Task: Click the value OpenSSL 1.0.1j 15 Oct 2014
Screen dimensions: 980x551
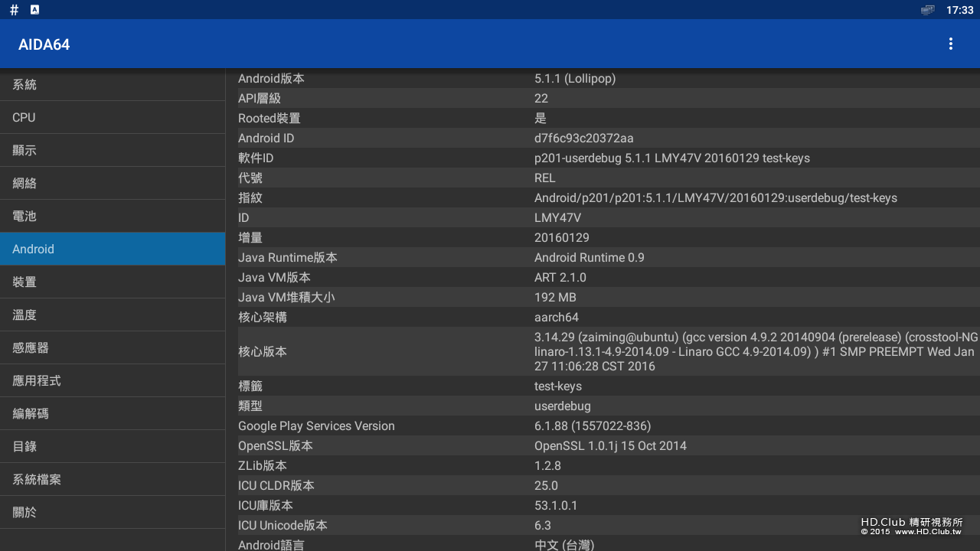Action: pos(610,445)
